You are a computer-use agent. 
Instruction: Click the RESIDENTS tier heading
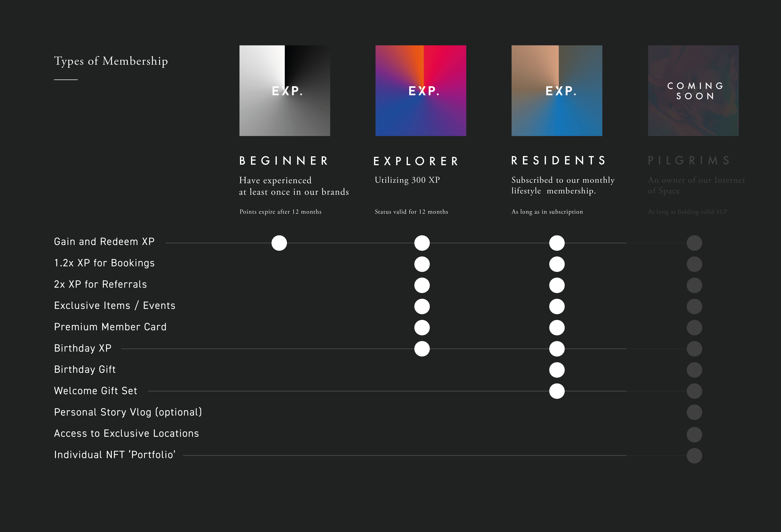pos(558,161)
